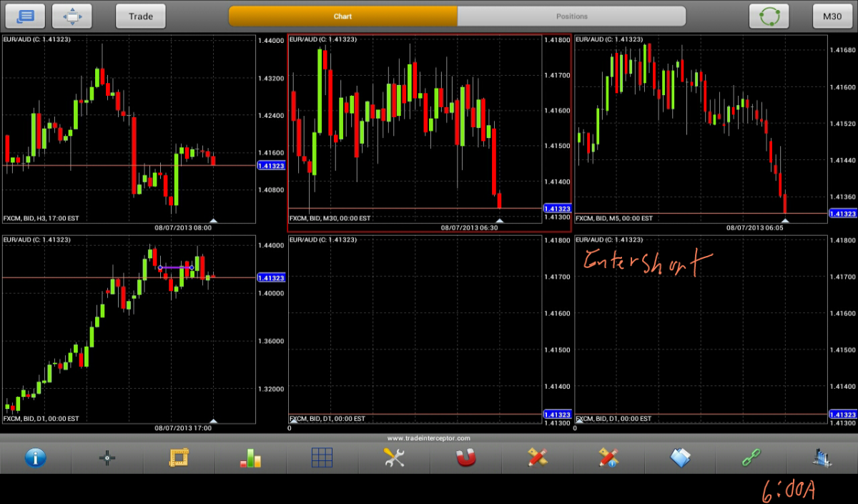Click scroll-to-end triangle in H3 chart
858x504 pixels.
point(213,220)
